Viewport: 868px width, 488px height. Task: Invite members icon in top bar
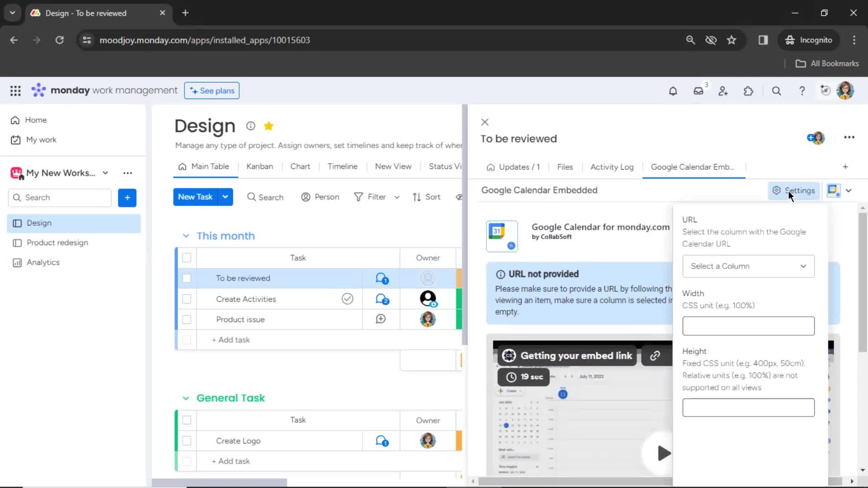pos(723,91)
